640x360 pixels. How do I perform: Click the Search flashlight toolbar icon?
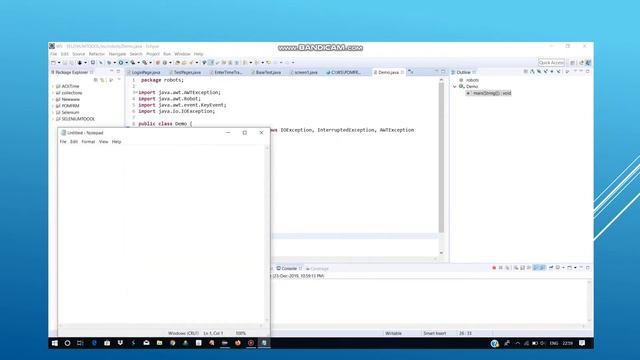pyautogui.click(x=191, y=62)
